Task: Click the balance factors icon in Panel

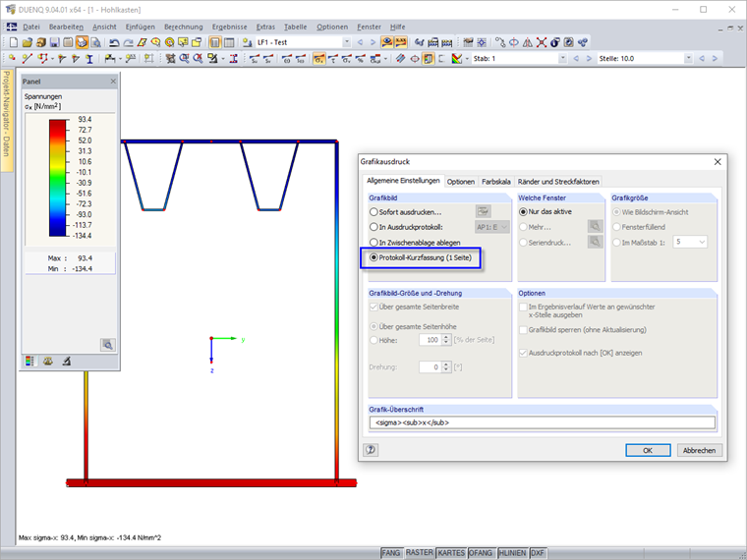Action: tap(47, 362)
